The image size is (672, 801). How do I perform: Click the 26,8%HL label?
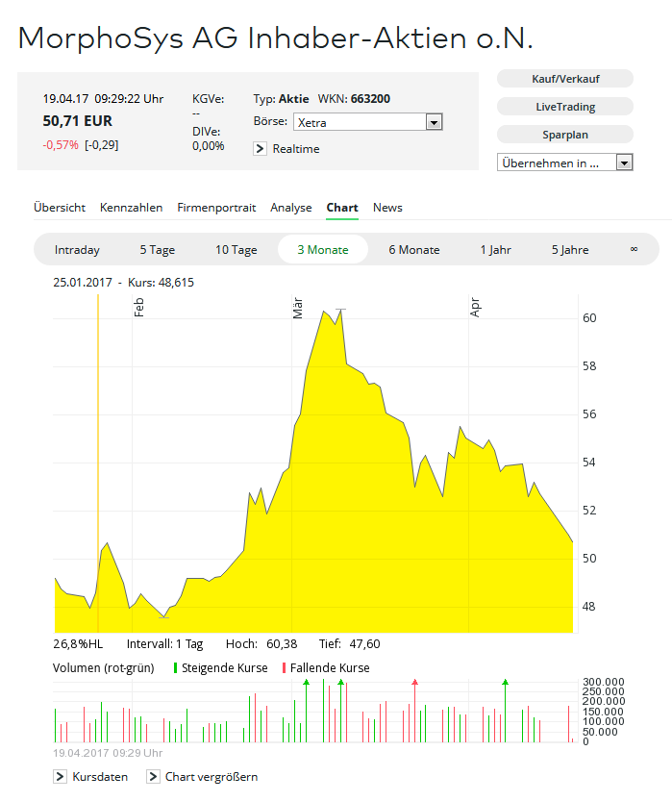(78, 643)
